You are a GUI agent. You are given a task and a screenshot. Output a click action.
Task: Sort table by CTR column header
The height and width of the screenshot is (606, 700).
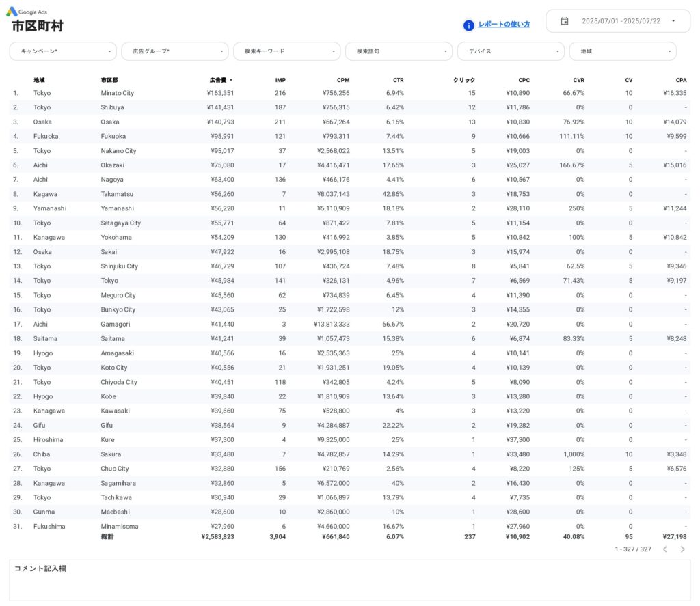tap(398, 81)
